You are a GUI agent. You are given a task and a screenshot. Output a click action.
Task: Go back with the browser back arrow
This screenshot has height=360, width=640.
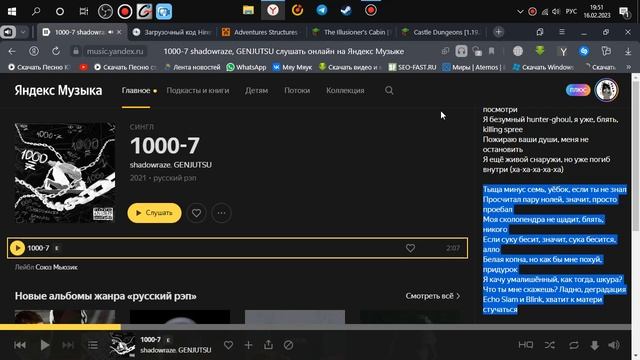click(12, 51)
